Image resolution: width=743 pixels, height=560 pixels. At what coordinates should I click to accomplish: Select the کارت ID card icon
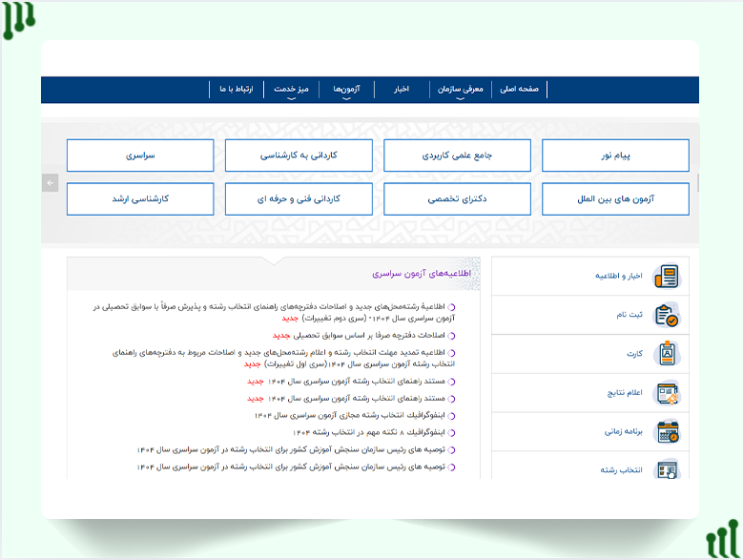tap(666, 354)
